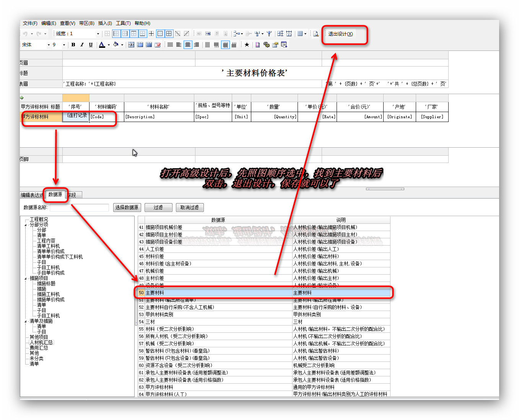This screenshot has height=420, width=519.
Task: Collapse the 清单及措施 tree node
Action: 26,321
